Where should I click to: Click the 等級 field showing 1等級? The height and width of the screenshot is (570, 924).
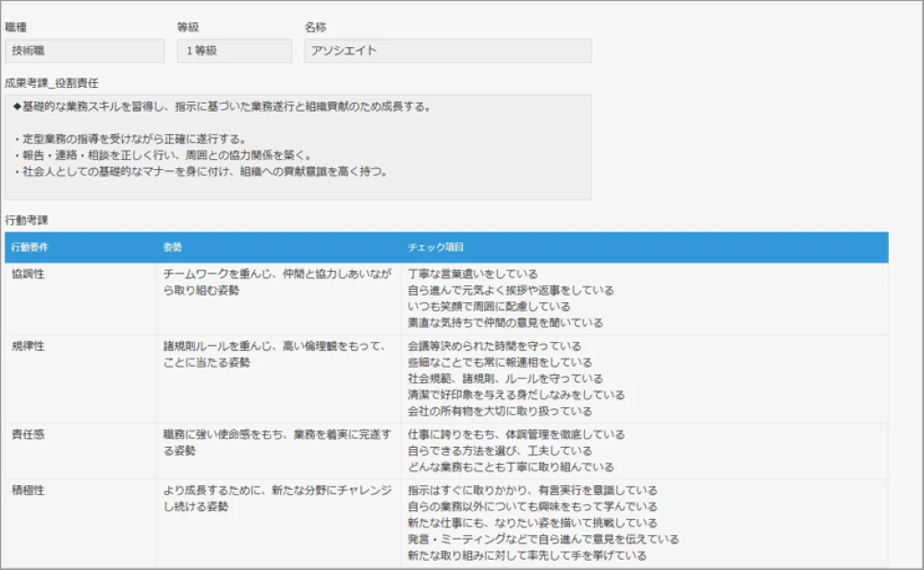234,51
